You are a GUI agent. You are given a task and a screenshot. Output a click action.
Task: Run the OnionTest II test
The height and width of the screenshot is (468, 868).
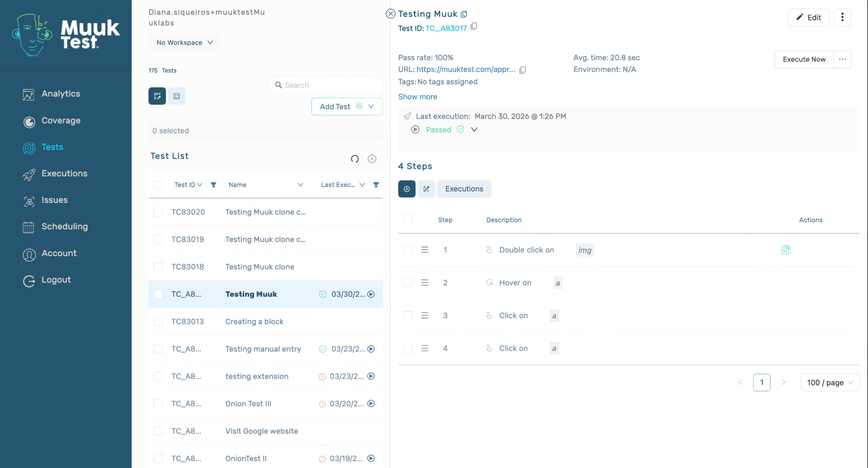coord(371,458)
